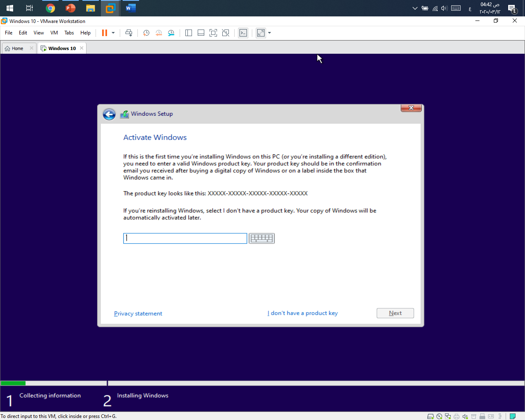Image resolution: width=525 pixels, height=420 pixels.
Task: Open the Privacy statement link
Action: pos(138,313)
